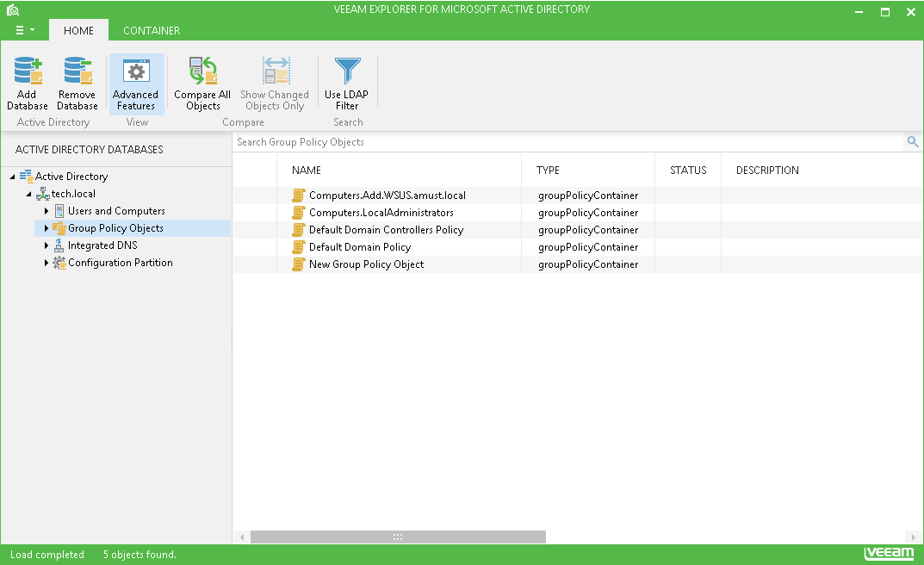Viewport: 924px width, 565px height.
Task: Click the Computers.LocalAdministrators policy icon
Action: 299,213
